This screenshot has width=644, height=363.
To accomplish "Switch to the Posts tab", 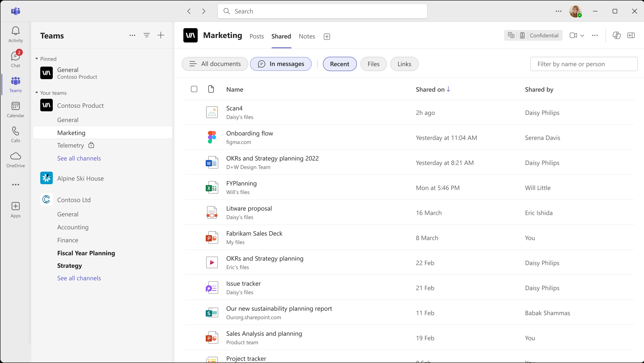I will [x=256, y=36].
